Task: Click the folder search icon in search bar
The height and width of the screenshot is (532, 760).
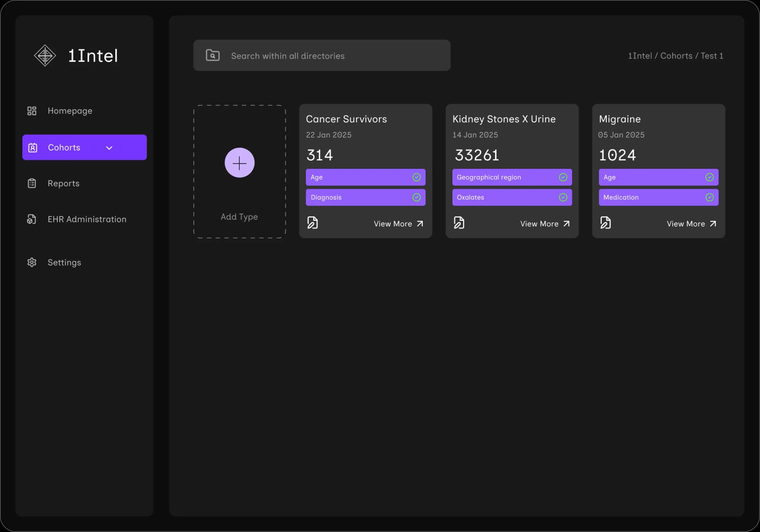Action: tap(213, 55)
